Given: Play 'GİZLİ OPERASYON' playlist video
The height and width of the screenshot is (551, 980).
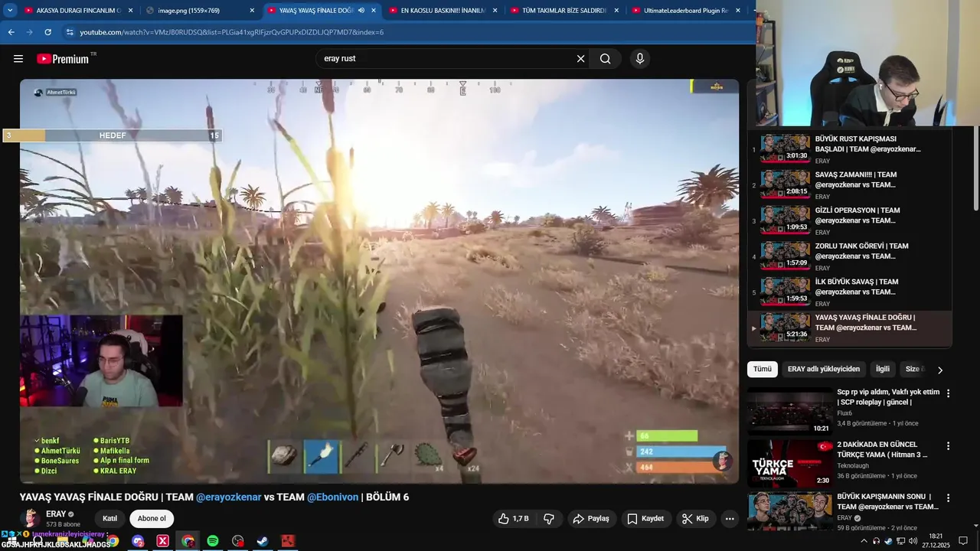Looking at the screenshot, I should click(x=850, y=221).
